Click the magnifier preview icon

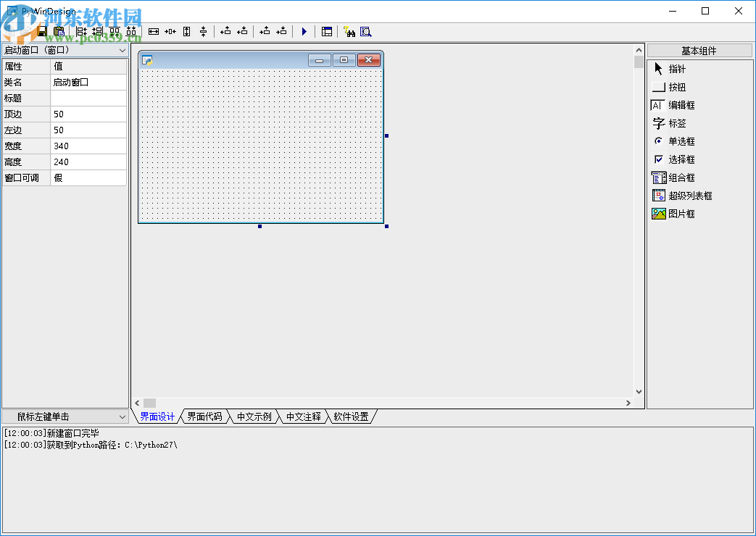click(365, 31)
